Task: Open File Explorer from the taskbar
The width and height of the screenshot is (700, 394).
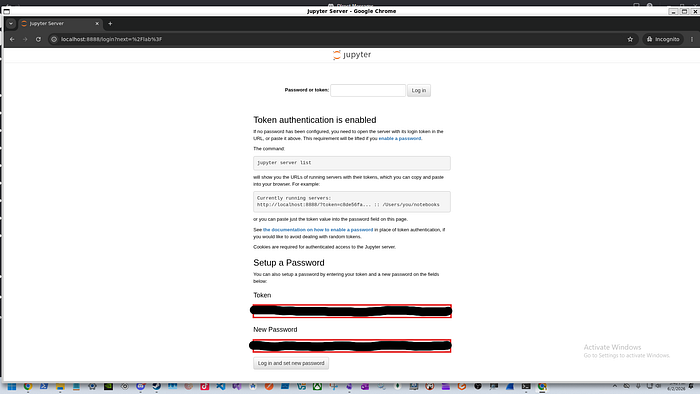Action: click(60, 387)
